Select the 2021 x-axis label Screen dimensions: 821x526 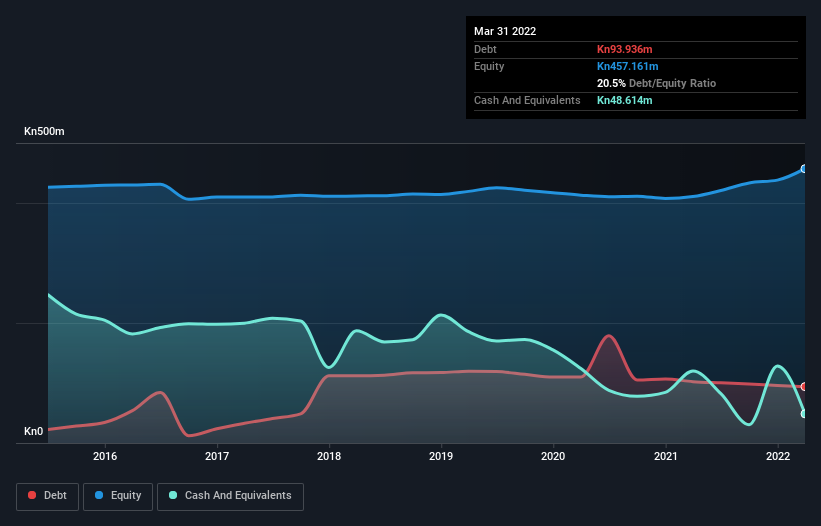665,456
